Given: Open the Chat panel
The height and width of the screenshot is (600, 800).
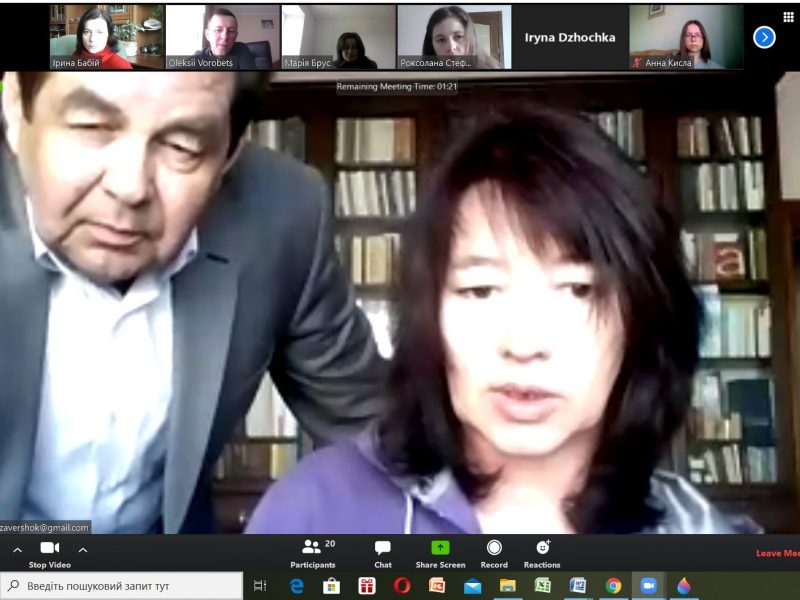Looking at the screenshot, I should (382, 553).
